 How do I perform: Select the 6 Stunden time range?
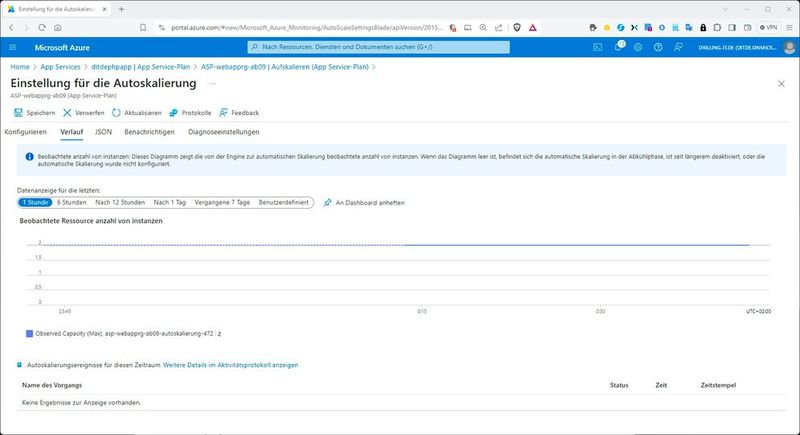[x=71, y=202]
